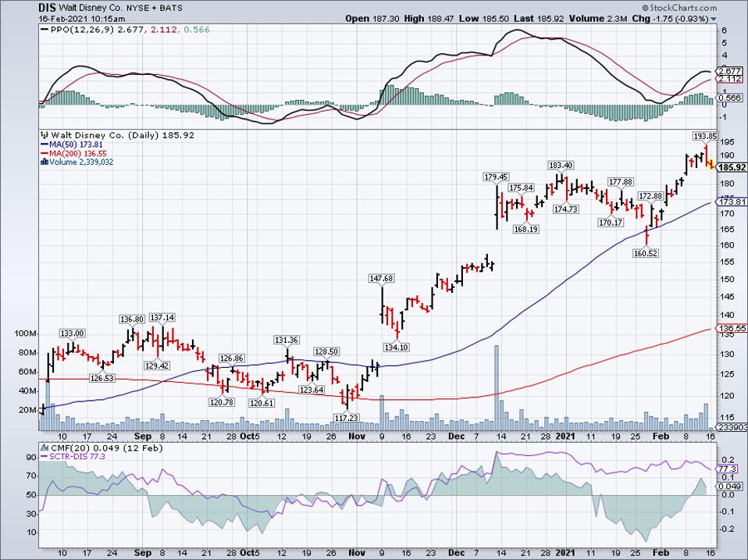The image size is (748, 560).
Task: Click the 136.55 MA tag on right axis
Action: point(732,328)
